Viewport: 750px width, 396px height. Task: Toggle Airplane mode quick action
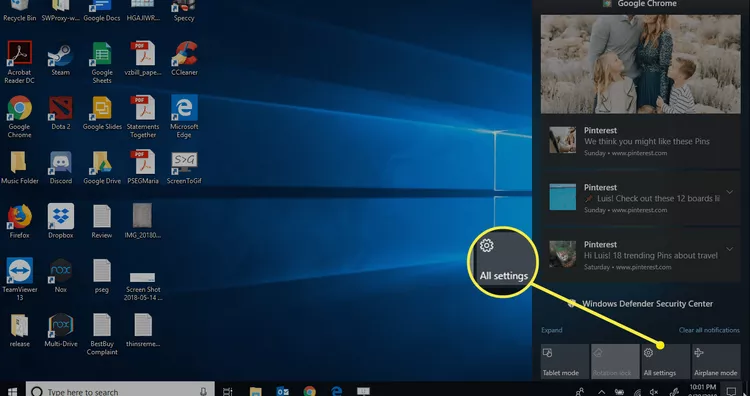pyautogui.click(x=716, y=362)
